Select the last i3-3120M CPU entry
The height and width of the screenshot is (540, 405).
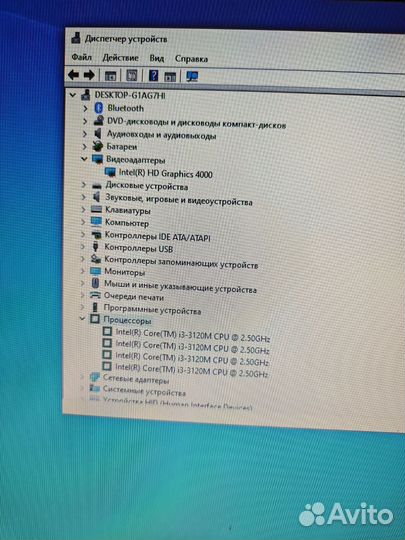point(191,370)
